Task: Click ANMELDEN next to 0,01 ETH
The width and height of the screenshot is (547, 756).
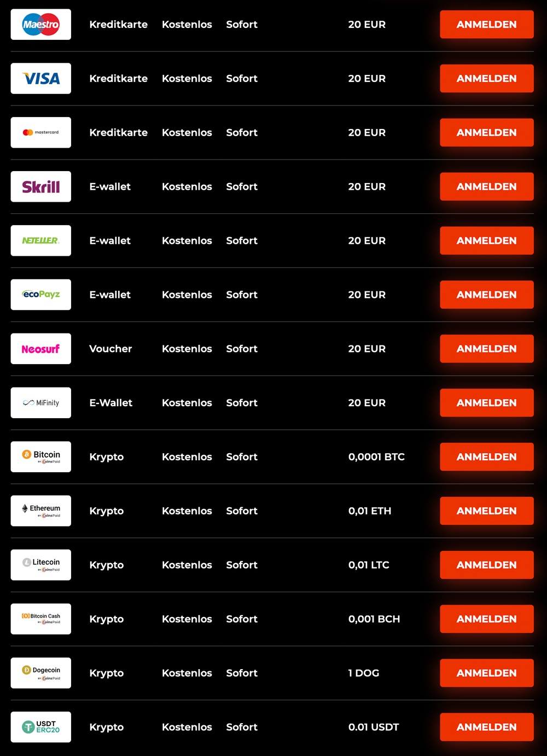Action: click(487, 511)
